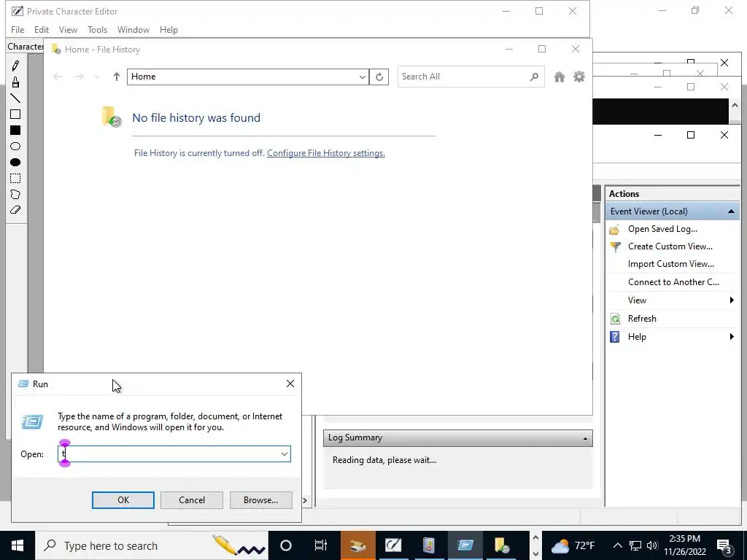Show hidden system tray icons
747x560 pixels.
click(x=617, y=545)
